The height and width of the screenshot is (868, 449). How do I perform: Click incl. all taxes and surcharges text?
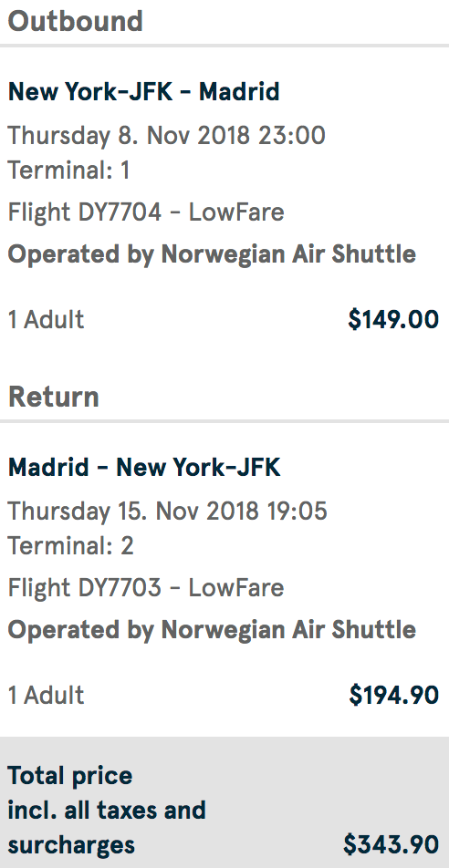[107, 828]
